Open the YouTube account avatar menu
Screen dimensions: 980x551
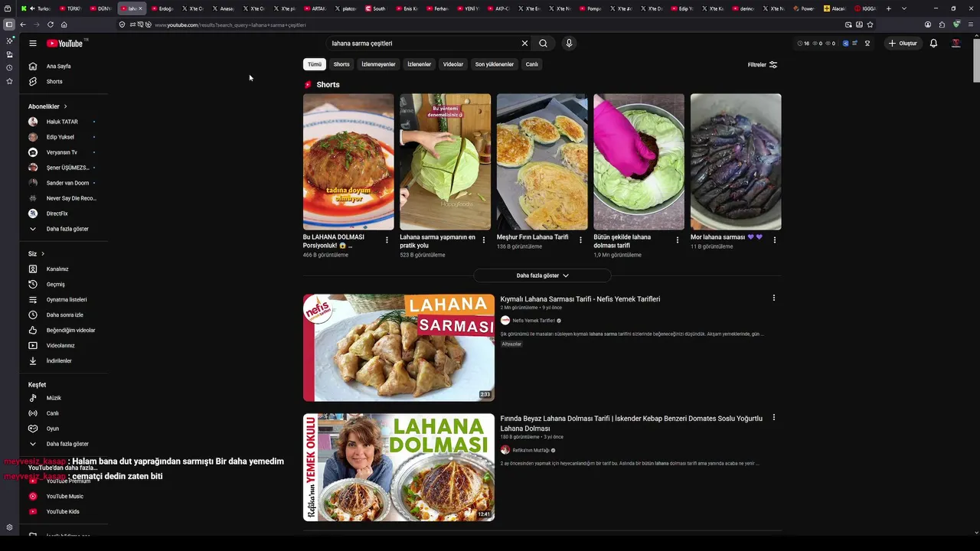[955, 44]
